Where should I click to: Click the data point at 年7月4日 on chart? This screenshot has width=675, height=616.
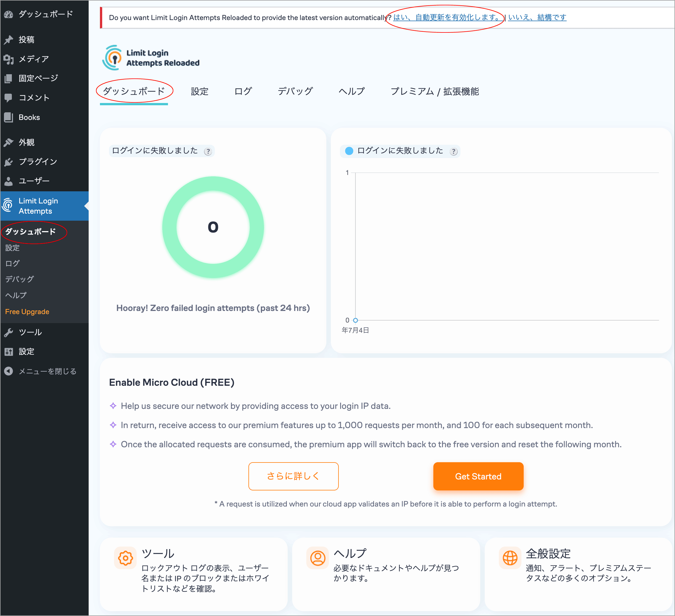(356, 320)
